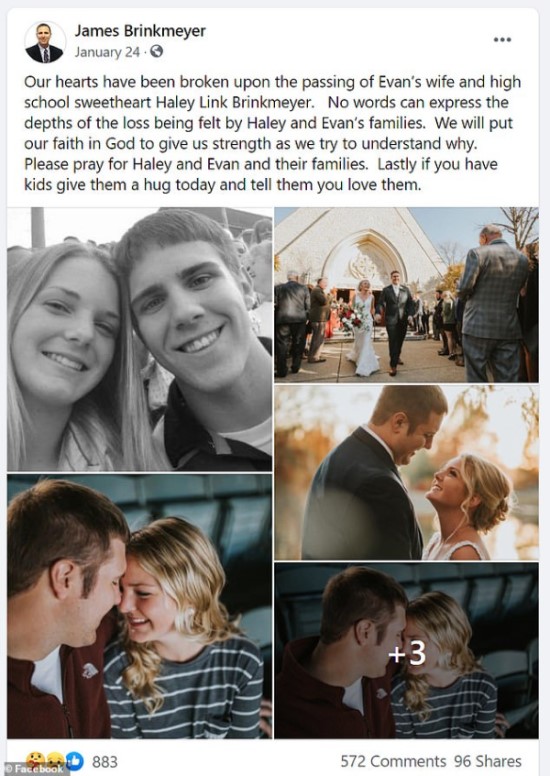View the sunset bride and groom portrait
550x776 pixels.
[x=406, y=473]
